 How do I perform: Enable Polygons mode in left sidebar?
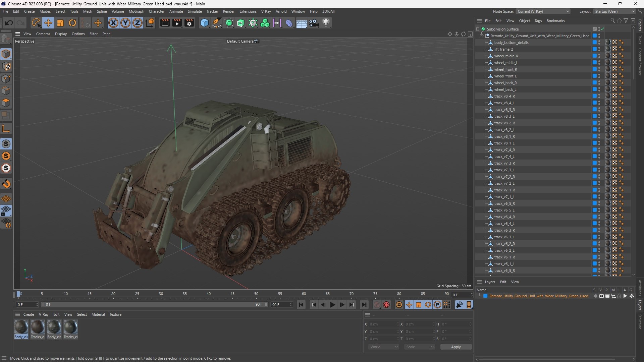pyautogui.click(x=6, y=103)
